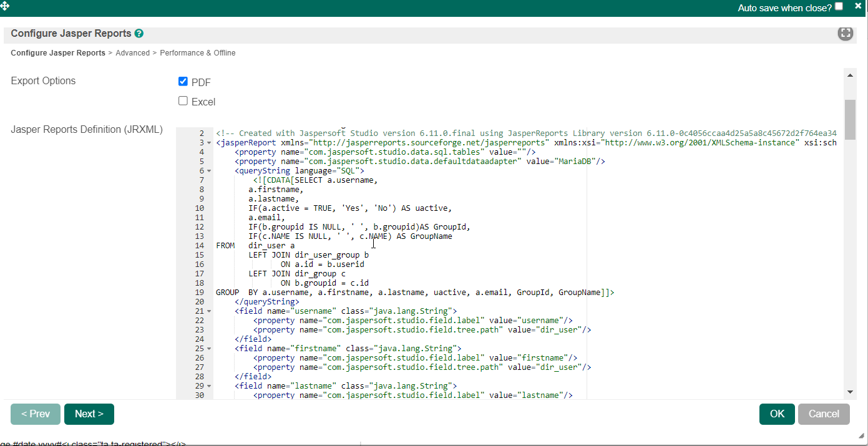Click the Cancel button
Screen dimensions: 868x446
click(824, 414)
